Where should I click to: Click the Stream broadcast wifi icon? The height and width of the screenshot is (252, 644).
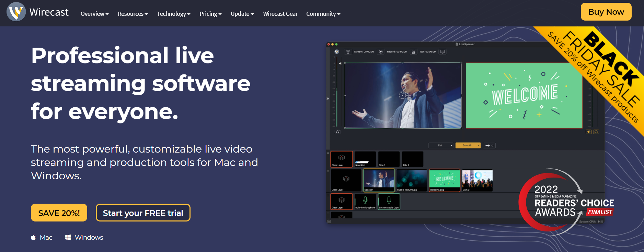348,52
